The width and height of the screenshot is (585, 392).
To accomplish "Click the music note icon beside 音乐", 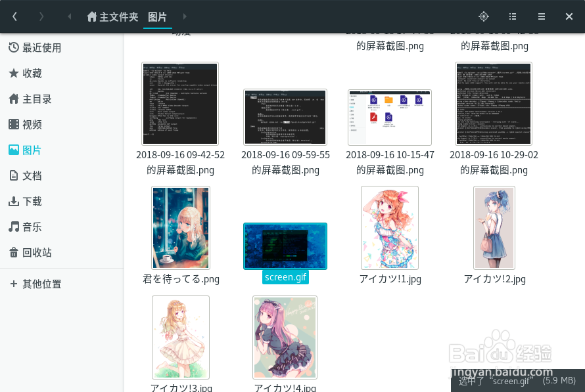I will coord(14,227).
